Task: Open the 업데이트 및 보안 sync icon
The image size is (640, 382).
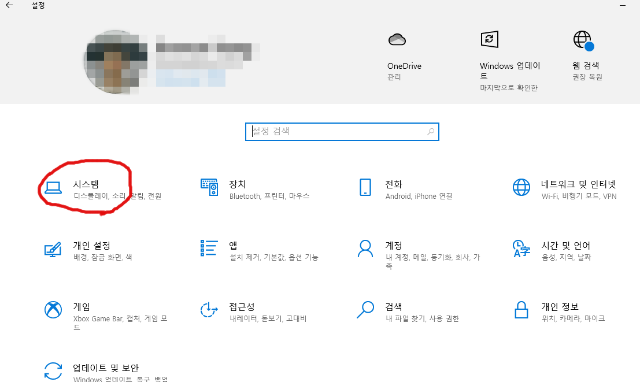Action: 53,371
